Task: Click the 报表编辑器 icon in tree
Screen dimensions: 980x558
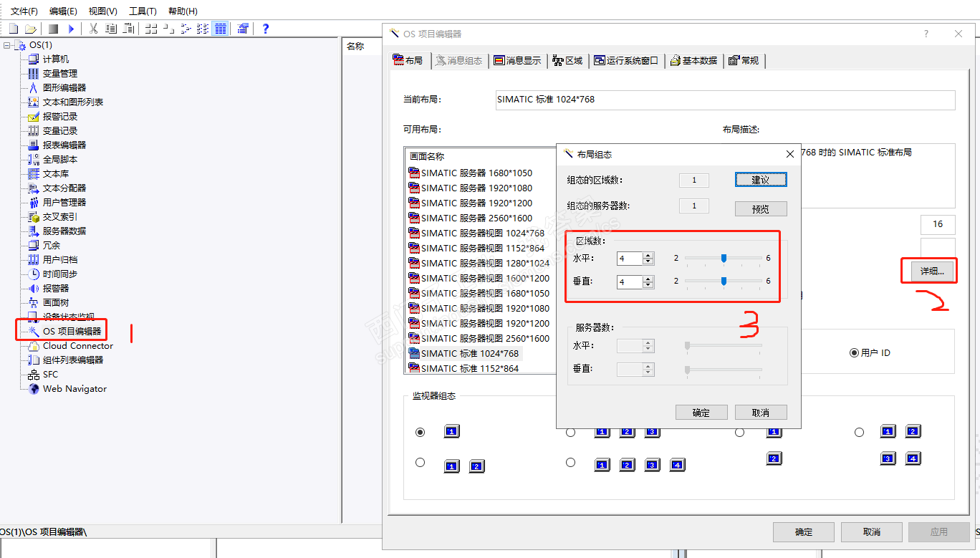Action: [34, 145]
